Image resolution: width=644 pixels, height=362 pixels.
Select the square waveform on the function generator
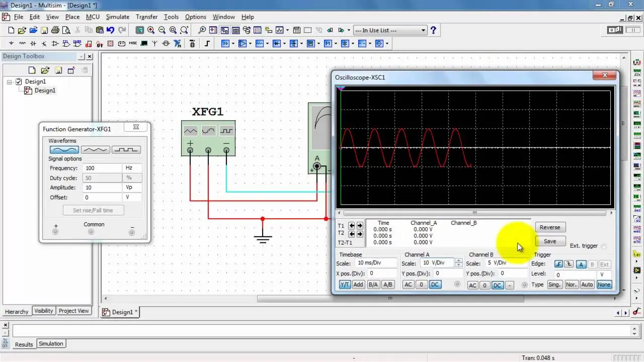[126, 149]
